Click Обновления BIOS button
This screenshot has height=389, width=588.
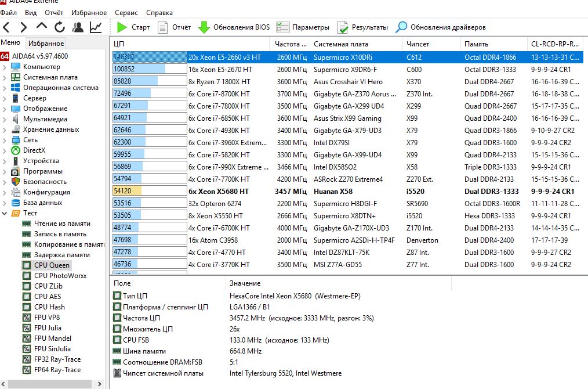234,27
